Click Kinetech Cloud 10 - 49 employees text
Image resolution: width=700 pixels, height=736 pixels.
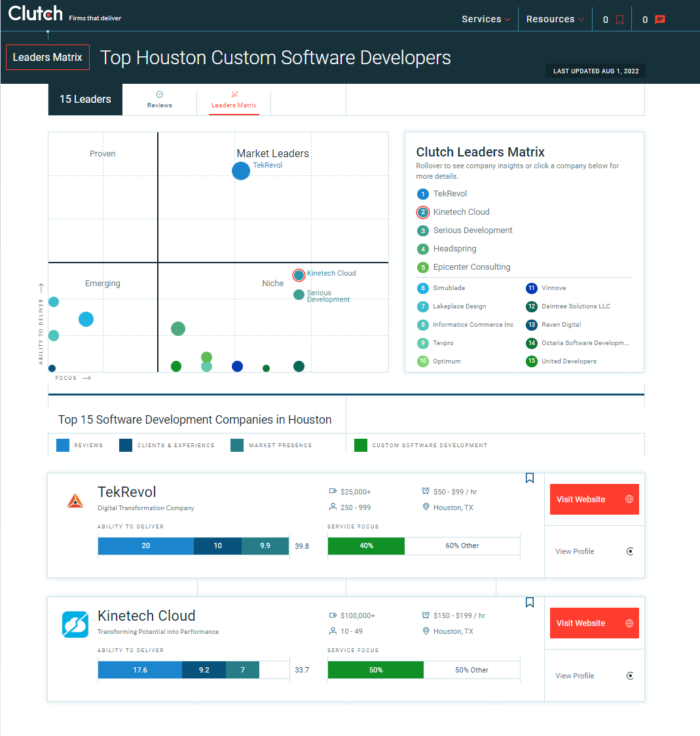[x=352, y=632]
